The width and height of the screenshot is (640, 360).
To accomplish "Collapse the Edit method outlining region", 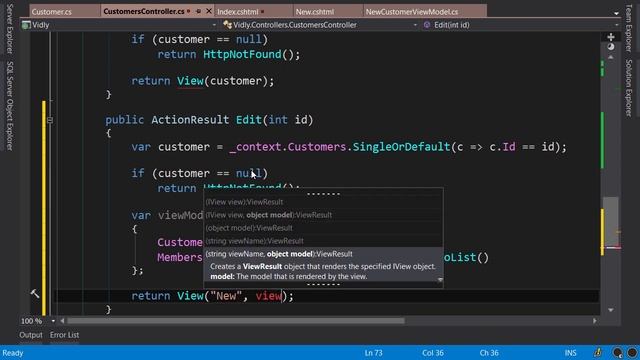I will point(50,120).
